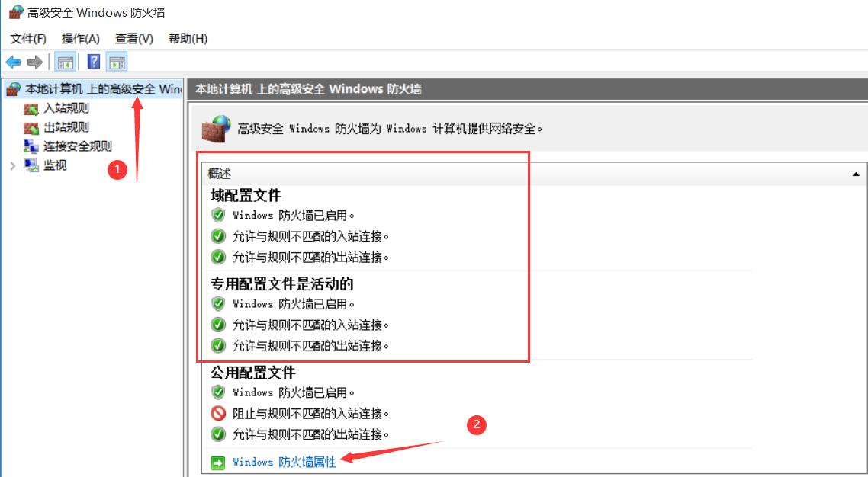Open the 帮助(H) menu
Image resolution: width=868 pixels, height=477 pixels.
[188, 39]
